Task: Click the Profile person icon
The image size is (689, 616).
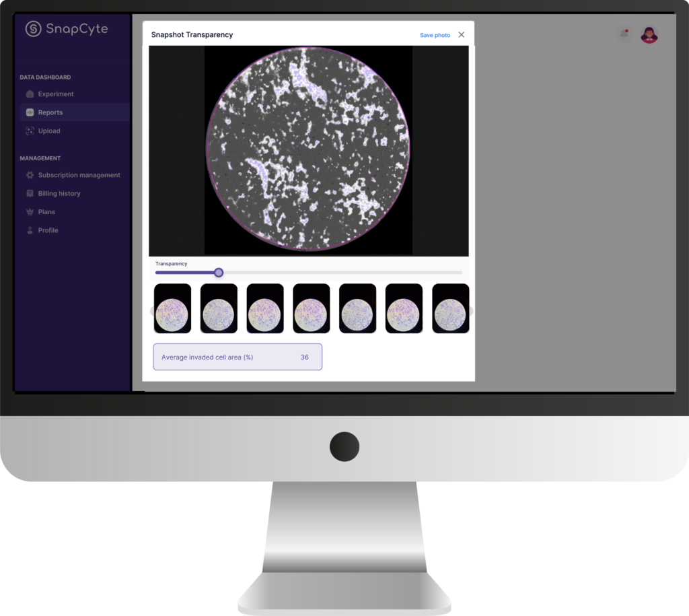Action: click(30, 230)
